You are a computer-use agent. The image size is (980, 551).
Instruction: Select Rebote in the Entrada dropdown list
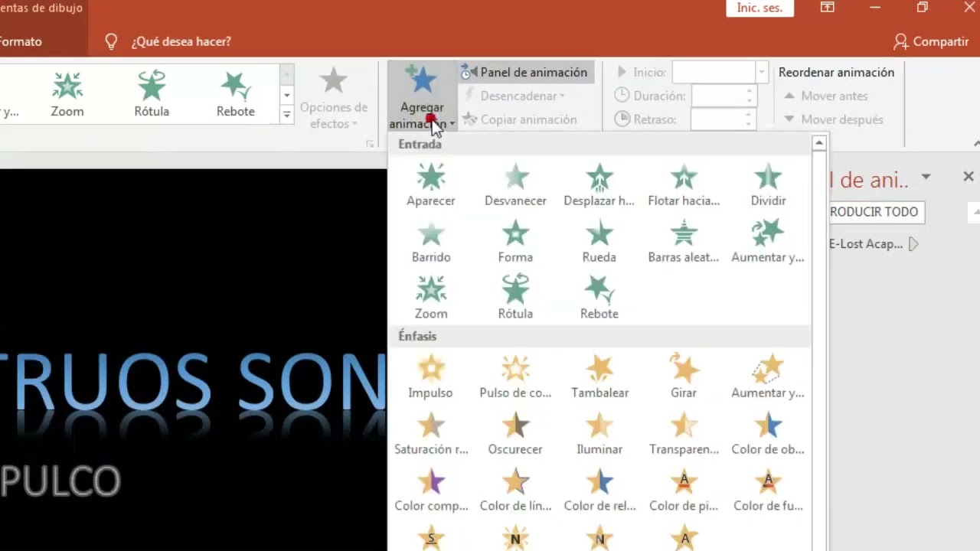point(599,298)
